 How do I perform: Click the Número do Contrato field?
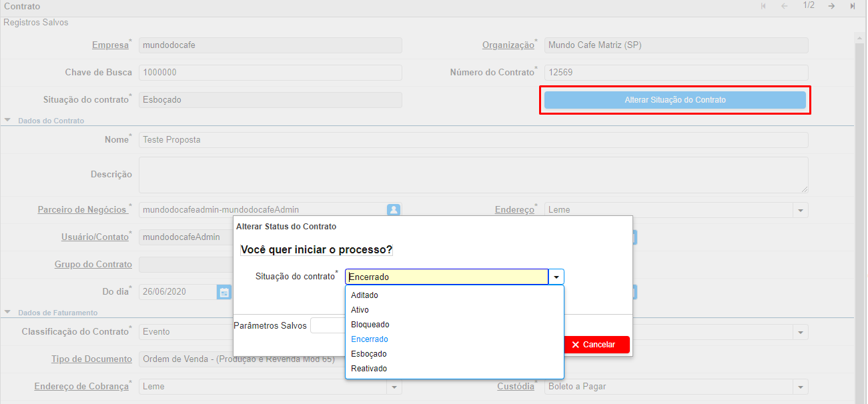[676, 73]
